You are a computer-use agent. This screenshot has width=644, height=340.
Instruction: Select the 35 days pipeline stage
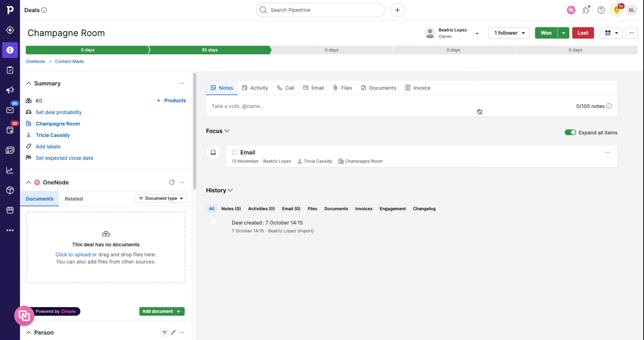tap(210, 50)
